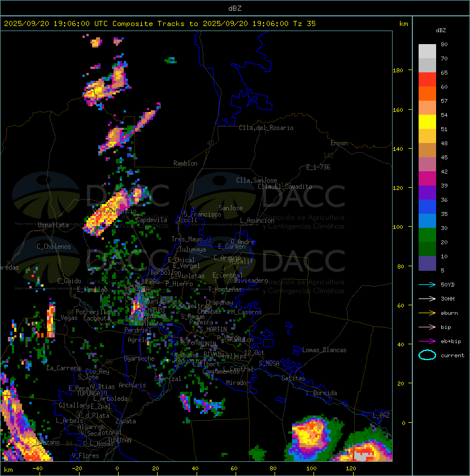
Task: Click the 'L_Vegas' map label
Action: coord(66,318)
